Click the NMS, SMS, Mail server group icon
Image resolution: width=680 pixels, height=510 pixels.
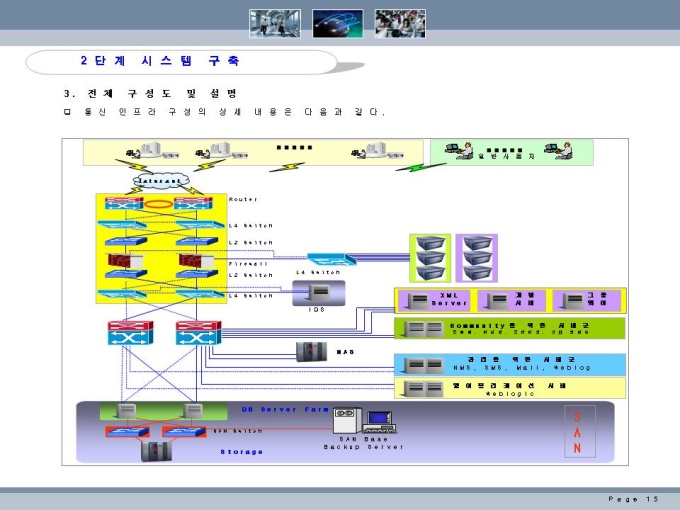423,366
